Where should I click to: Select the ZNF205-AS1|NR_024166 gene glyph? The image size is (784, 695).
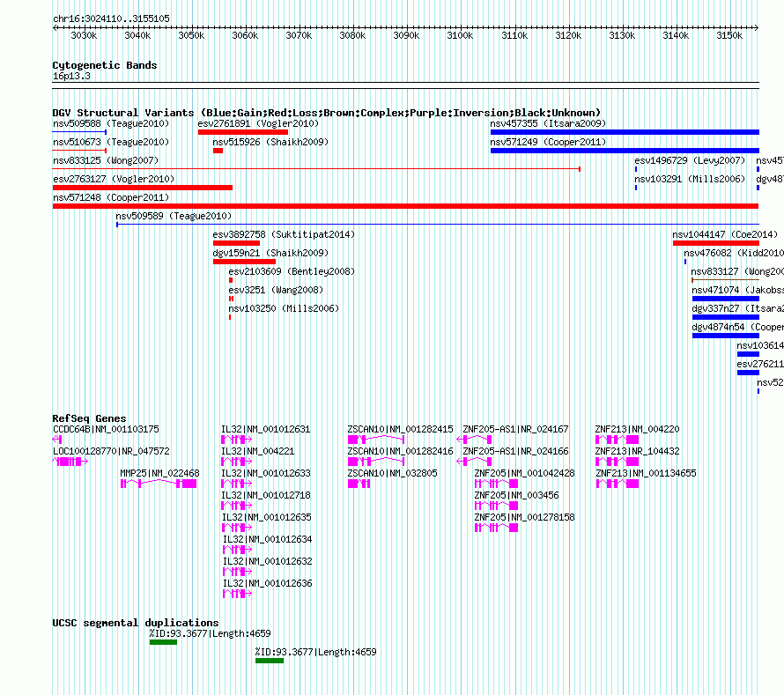474,462
